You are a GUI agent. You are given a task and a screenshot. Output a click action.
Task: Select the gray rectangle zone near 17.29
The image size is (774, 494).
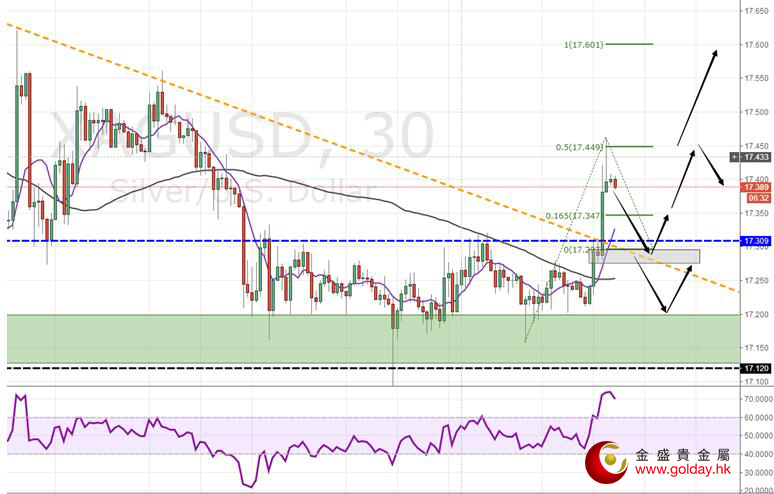pyautogui.click(x=644, y=256)
